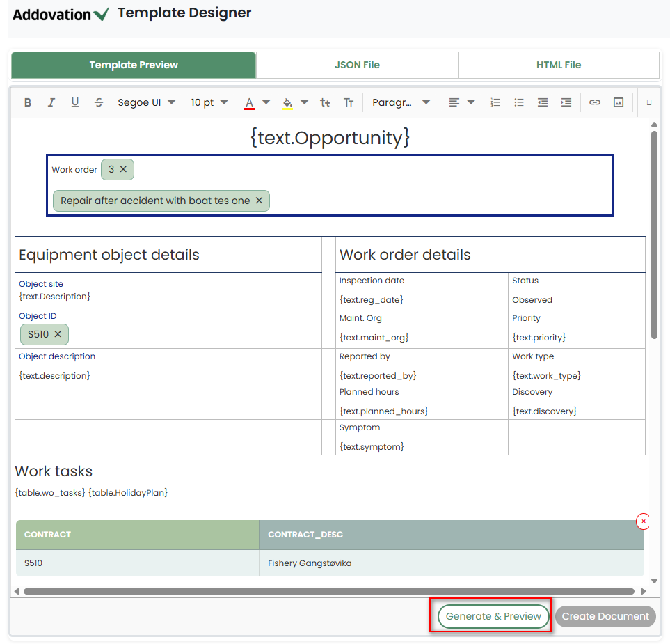
Task: Click the insert link icon
Action: click(x=595, y=102)
